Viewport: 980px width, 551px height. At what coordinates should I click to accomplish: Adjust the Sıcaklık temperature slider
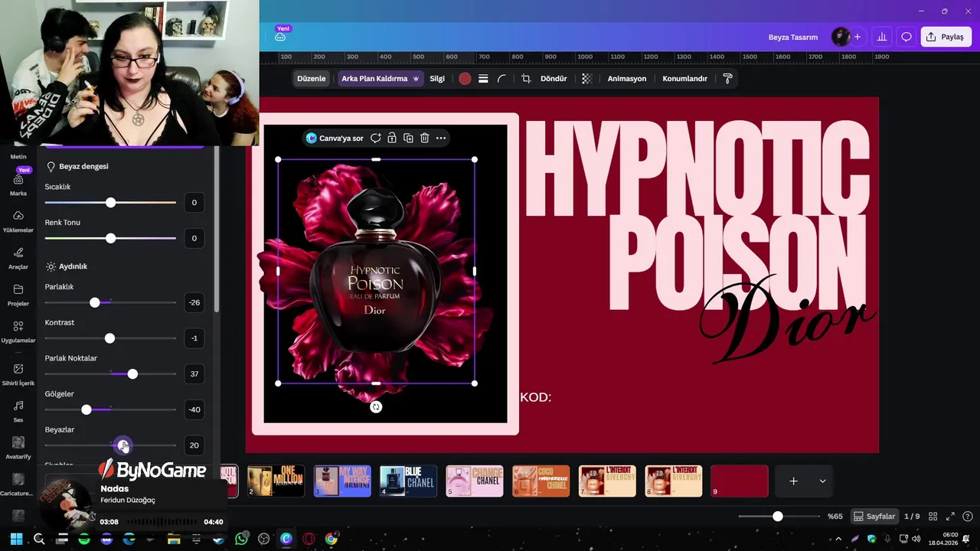110,203
